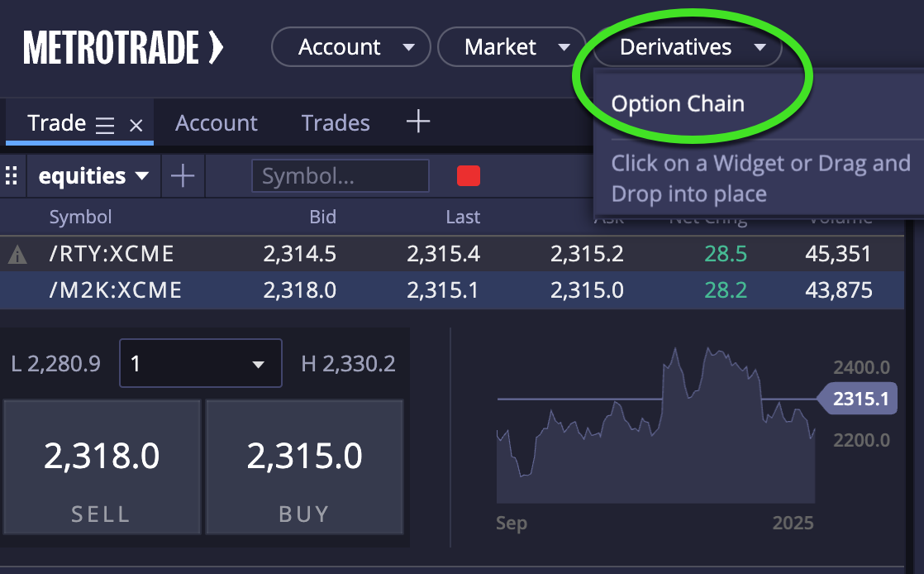Add a new tab with plus icon
This screenshot has width=924, height=574.
418,122
